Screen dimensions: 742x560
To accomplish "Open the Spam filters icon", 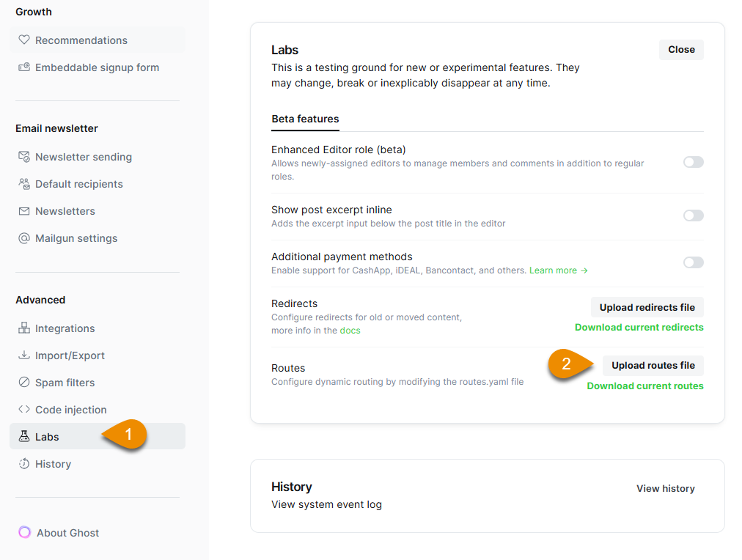I will click(x=24, y=382).
